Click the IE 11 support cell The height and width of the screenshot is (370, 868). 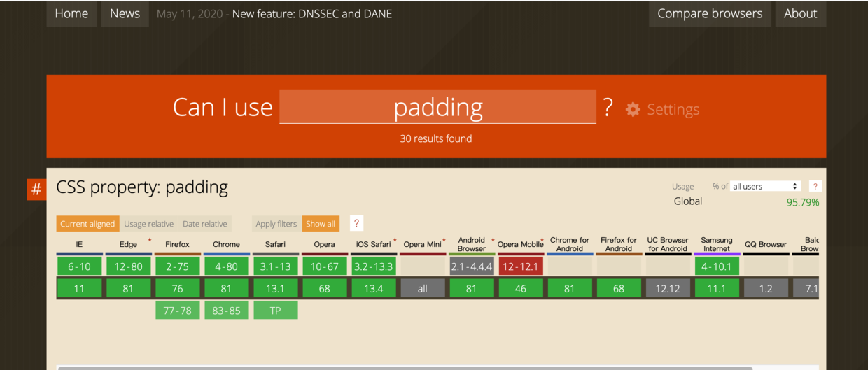pos(79,288)
